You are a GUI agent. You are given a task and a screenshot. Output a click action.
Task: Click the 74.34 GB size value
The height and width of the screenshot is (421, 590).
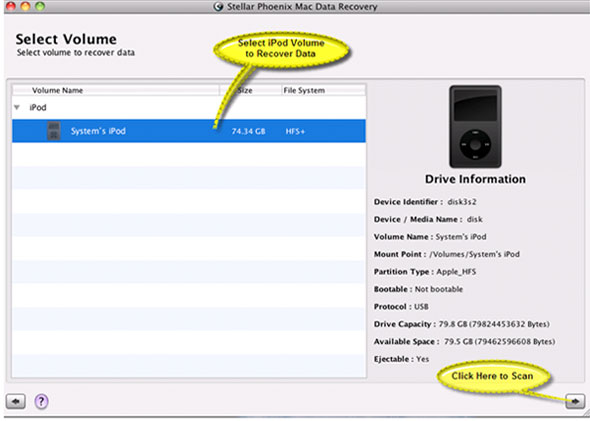[x=248, y=131]
